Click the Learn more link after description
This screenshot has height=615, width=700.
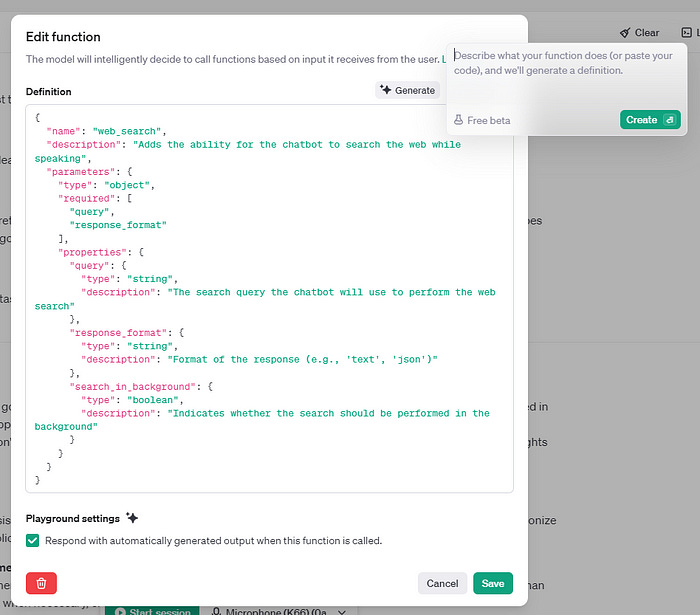point(444,59)
